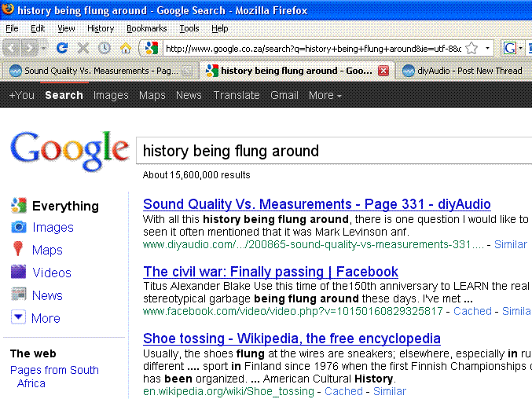Filter results to Images in sidebar
This screenshot has width=532, height=399.
53,228
